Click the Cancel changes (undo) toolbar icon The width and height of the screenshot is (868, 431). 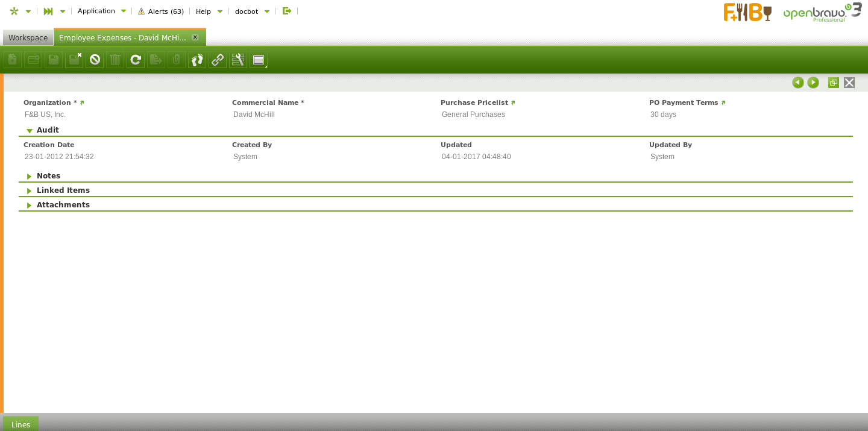point(95,60)
